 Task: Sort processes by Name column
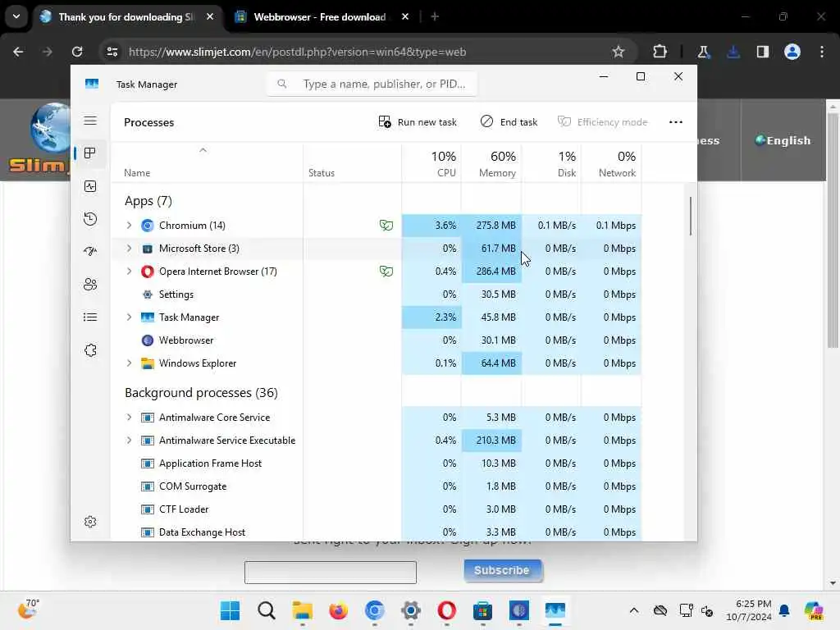[208, 163]
